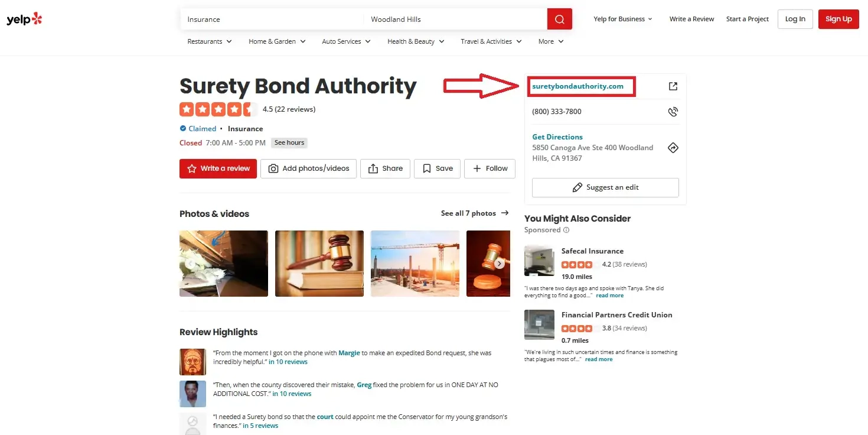Screen dimensions: 868x435
Task: Open the external website link icon
Action: (x=673, y=86)
